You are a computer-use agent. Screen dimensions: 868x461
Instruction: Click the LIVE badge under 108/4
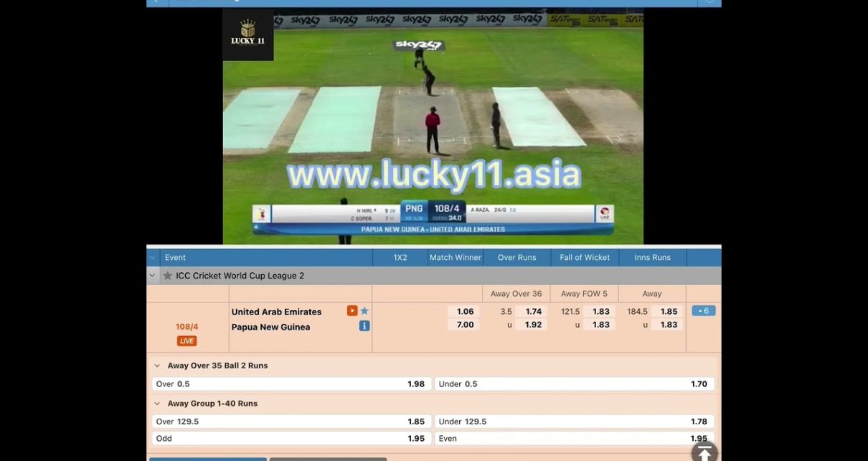187,341
